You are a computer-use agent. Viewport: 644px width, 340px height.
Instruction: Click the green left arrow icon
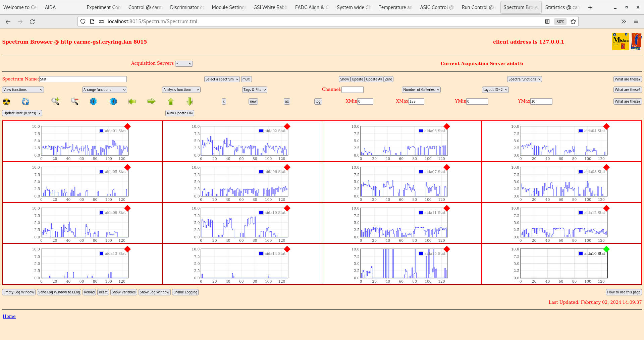132,101
